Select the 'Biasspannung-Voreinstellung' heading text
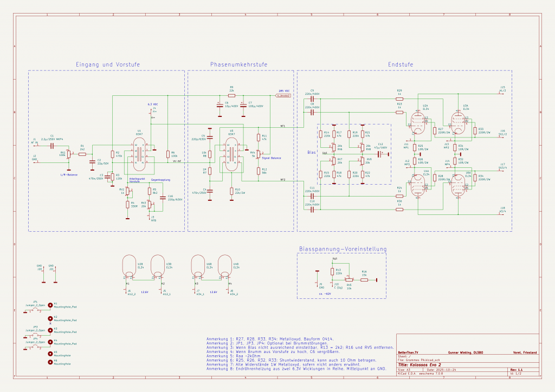Screen dimensions: 555x392 pyautogui.click(x=343, y=249)
